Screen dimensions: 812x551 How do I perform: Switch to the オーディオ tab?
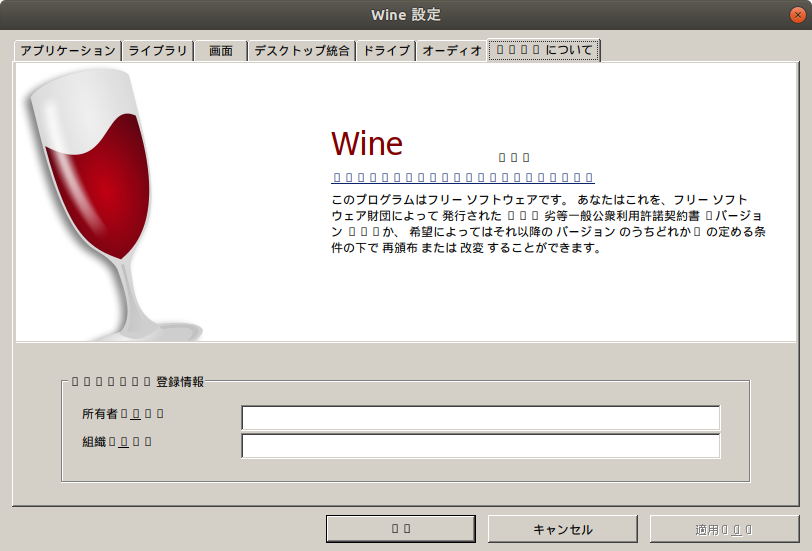pyautogui.click(x=452, y=51)
